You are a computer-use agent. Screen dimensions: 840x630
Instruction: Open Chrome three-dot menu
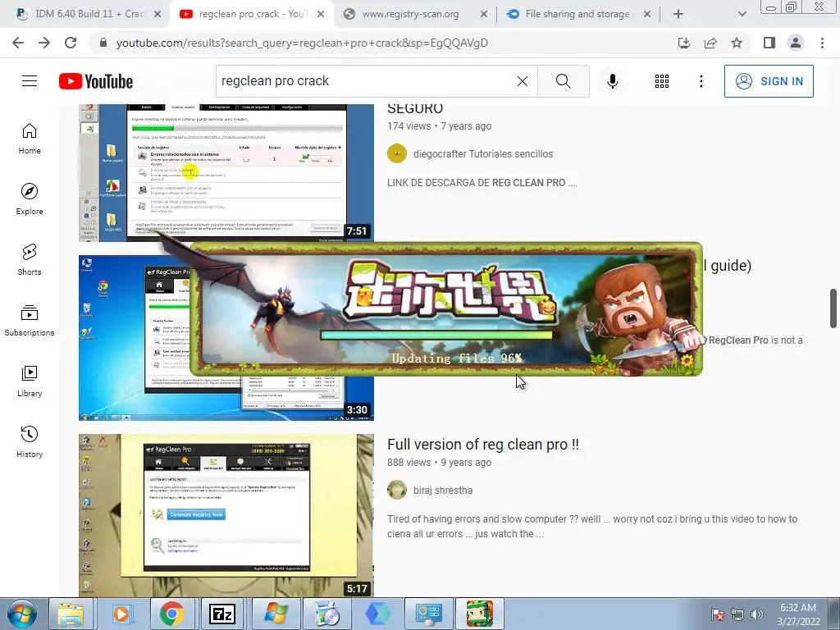(822, 43)
